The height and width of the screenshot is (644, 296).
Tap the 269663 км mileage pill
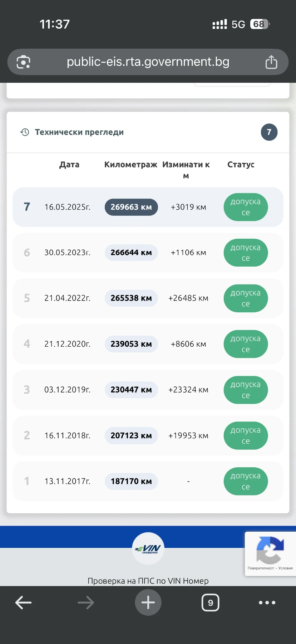(x=131, y=207)
